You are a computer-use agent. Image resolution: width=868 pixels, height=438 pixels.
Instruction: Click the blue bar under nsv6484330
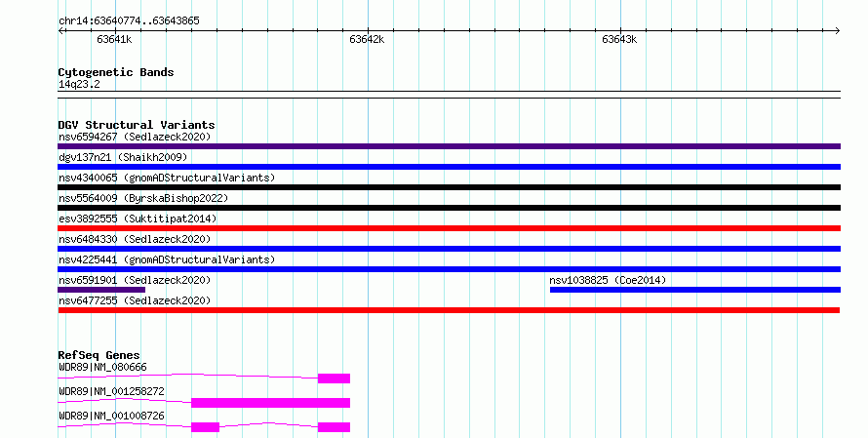pyautogui.click(x=449, y=249)
